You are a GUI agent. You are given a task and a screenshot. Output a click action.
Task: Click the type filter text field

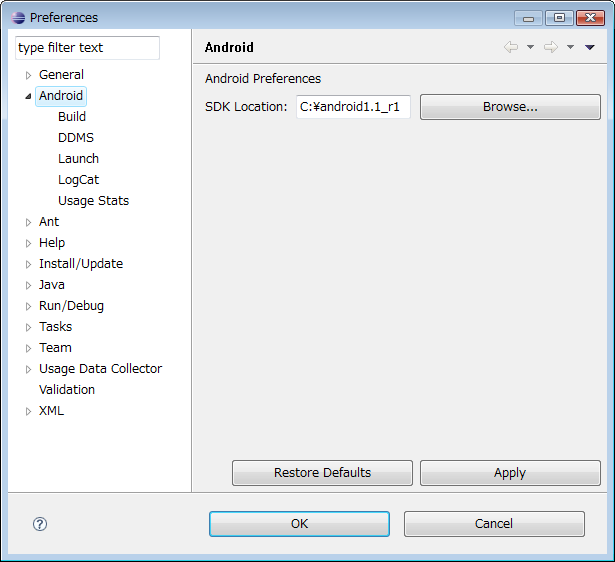click(87, 48)
